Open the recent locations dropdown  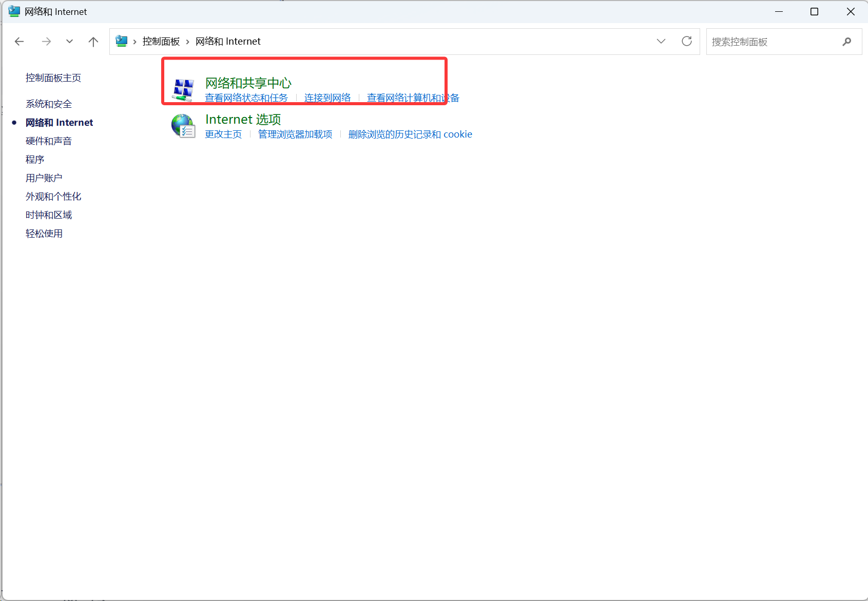tap(69, 42)
